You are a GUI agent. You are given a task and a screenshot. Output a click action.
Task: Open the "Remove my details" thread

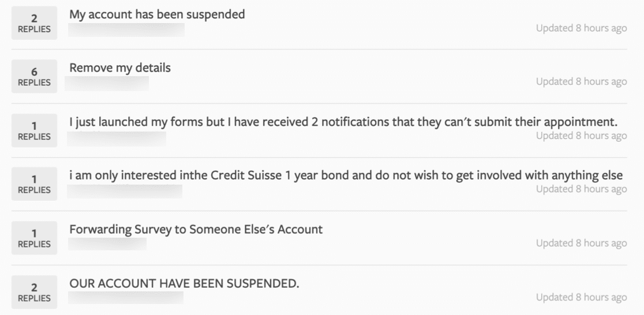coord(120,67)
